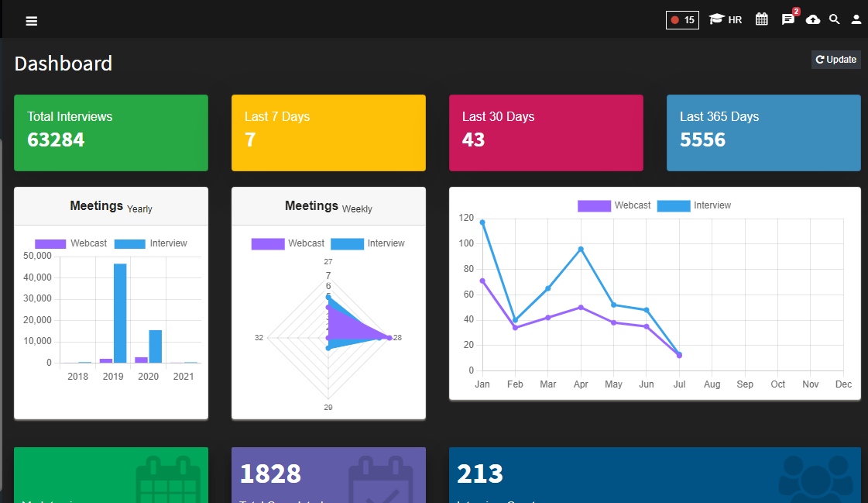
Task: Toggle Webcast legend in Yearly chart
Action: (x=71, y=243)
